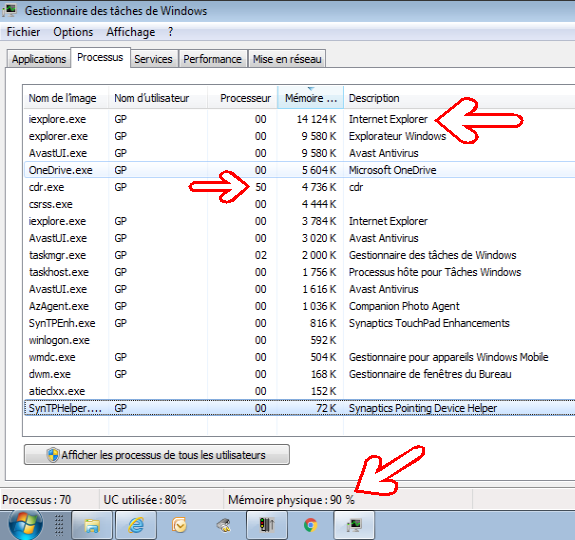The width and height of the screenshot is (575, 540).
Task: Click the drive-with-keys icon in taskbar
Action: coord(224,525)
